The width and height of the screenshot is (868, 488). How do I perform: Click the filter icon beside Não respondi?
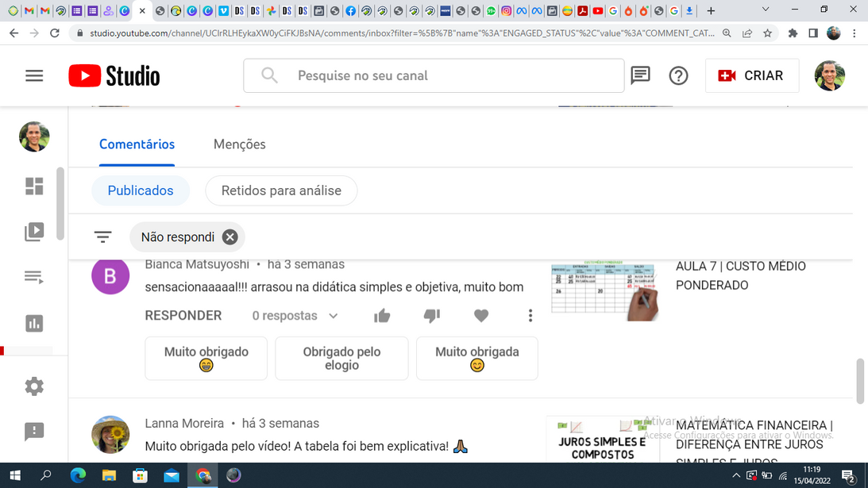[x=103, y=236]
